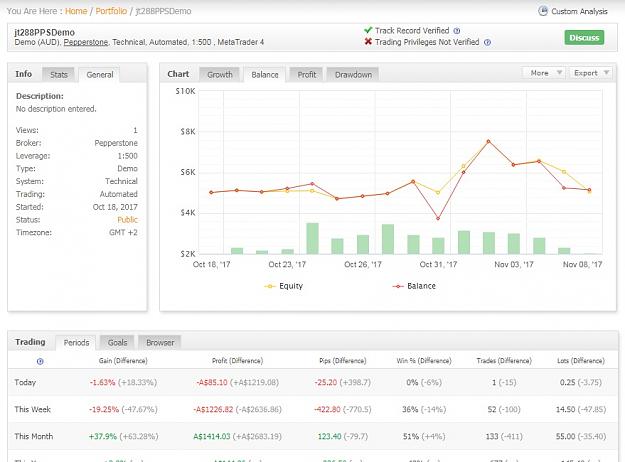Viewport: 625px width, 462px height.
Task: Click the green Track Record Verified checkmark
Action: (x=368, y=30)
